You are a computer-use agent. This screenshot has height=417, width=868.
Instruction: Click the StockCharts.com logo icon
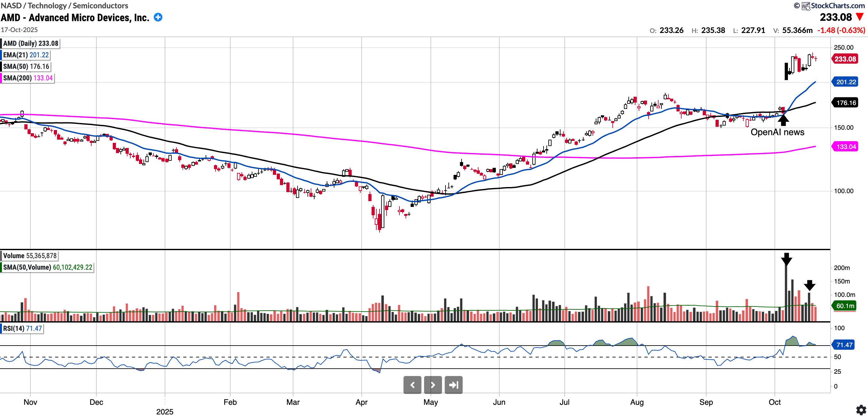click(806, 6)
